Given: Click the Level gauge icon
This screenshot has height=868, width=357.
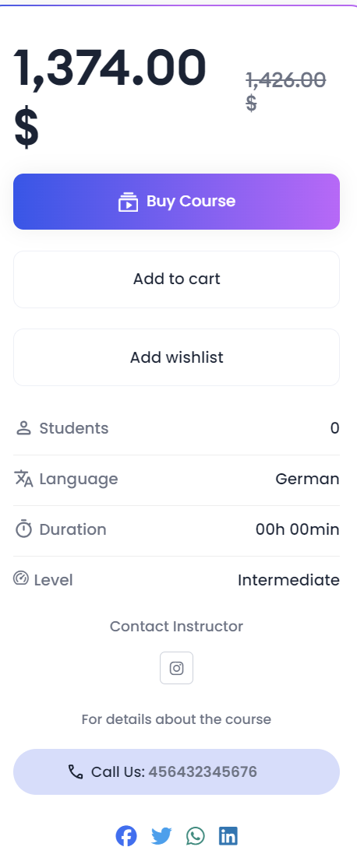Looking at the screenshot, I should pos(20,578).
